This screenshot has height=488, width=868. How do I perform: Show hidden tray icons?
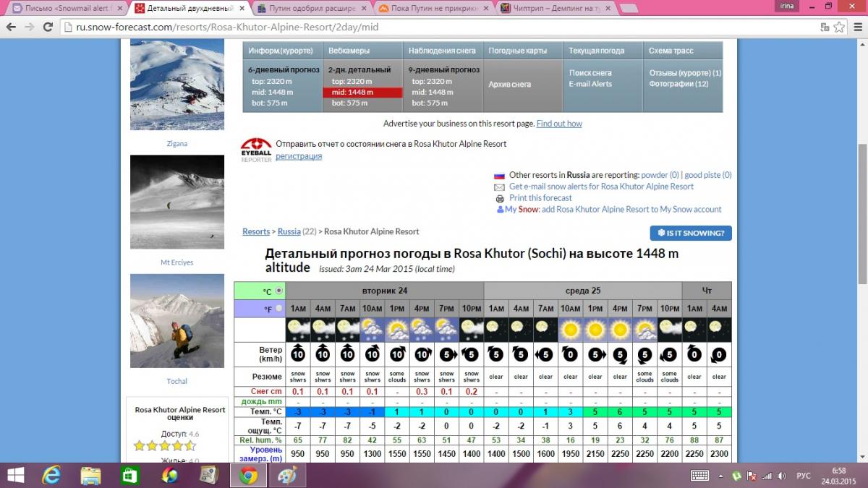pyautogui.click(x=720, y=476)
